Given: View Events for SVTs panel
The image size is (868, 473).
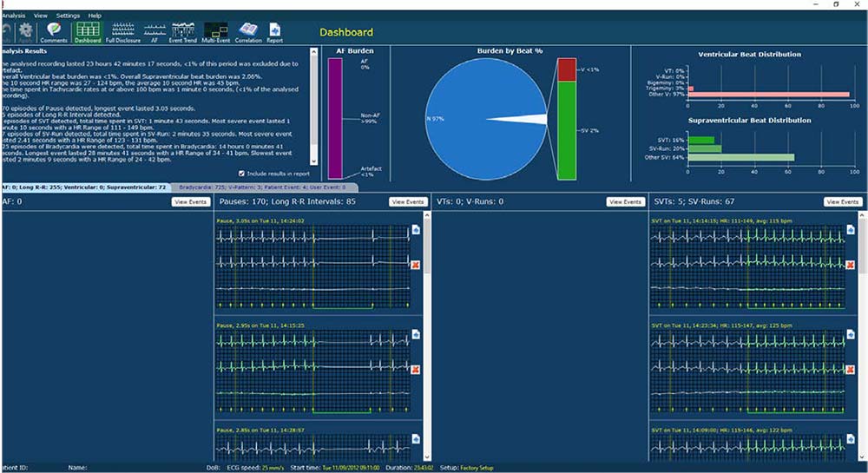Looking at the screenshot, I should pos(843,202).
